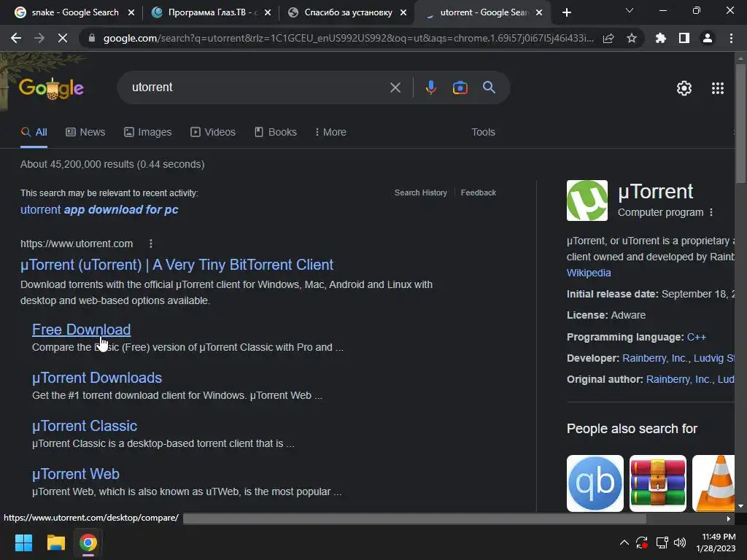Click the vertical page scrollbar thumb

pos(740,122)
